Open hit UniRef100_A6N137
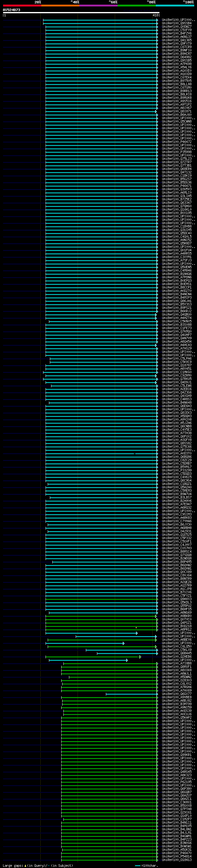197x868 pixels. tap(177, 37)
